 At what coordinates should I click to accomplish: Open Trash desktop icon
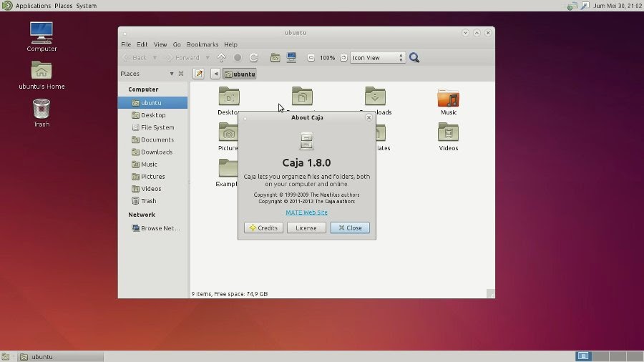(x=42, y=113)
